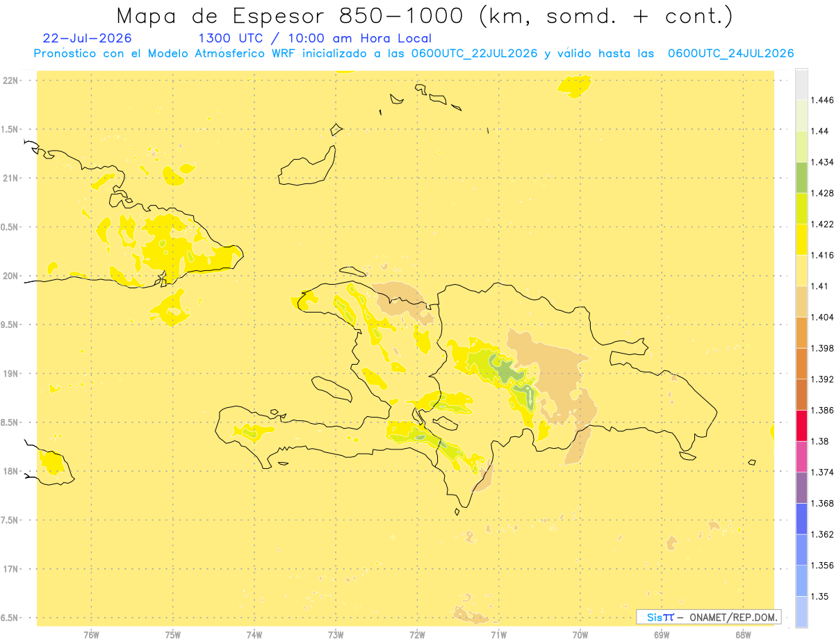Click the 22N latitude axis label
This screenshot has width=834, height=644.
[x=11, y=80]
